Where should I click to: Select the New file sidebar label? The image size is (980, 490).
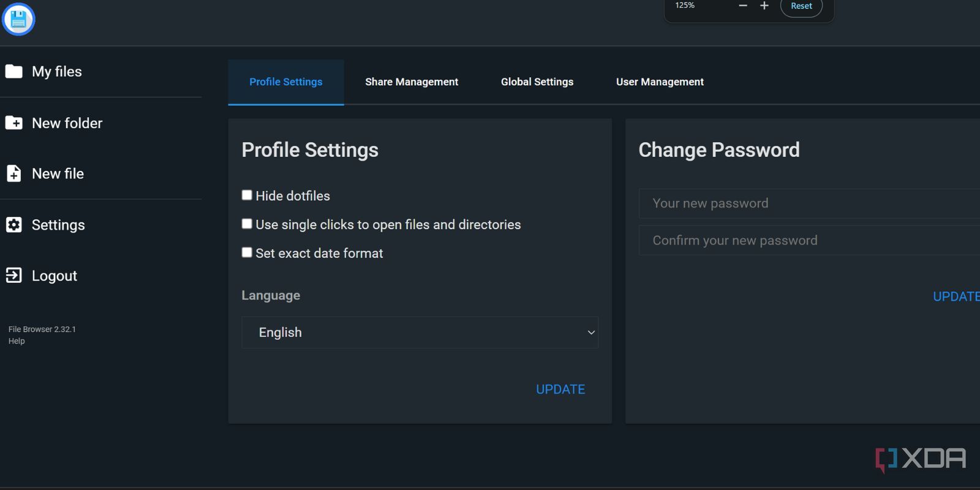click(58, 174)
